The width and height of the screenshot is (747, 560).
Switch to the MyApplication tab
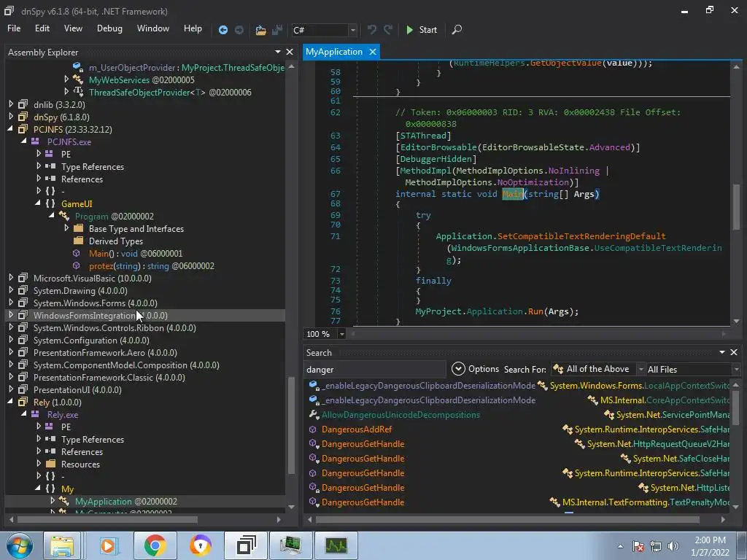334,52
